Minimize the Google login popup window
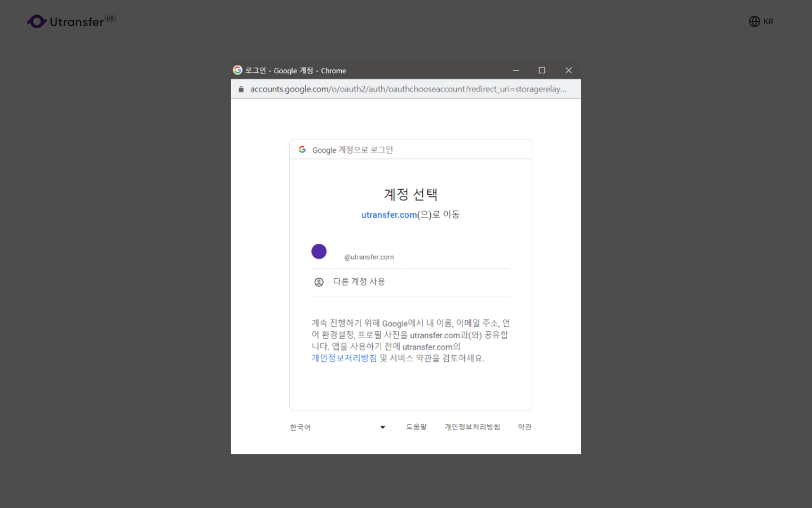Viewport: 812px width, 508px height. (515, 70)
